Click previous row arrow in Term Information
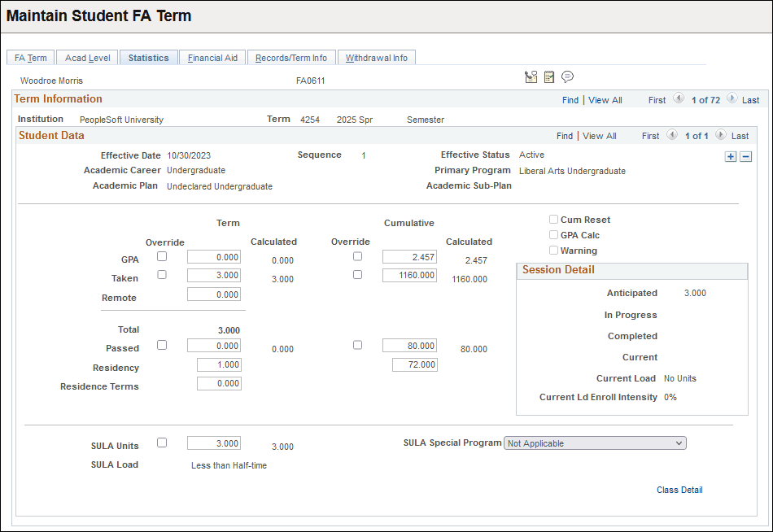This screenshot has height=532, width=773. pyautogui.click(x=678, y=99)
